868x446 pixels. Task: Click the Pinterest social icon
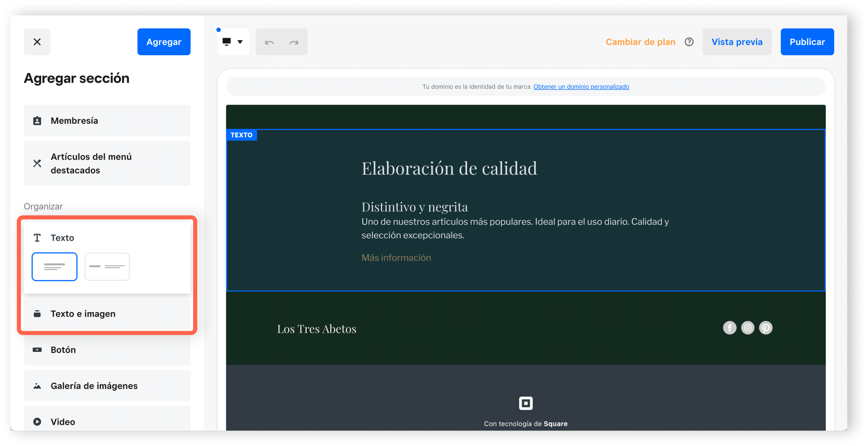pyautogui.click(x=765, y=328)
